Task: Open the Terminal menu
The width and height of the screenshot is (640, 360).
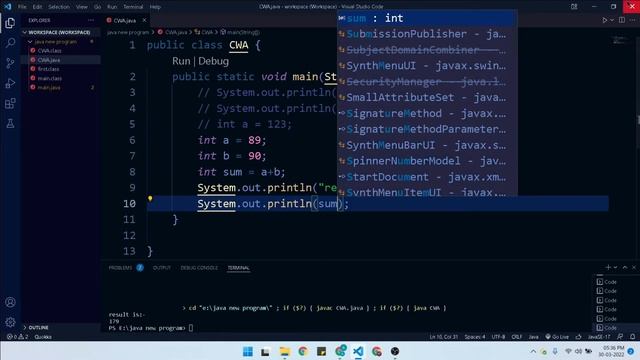Action: pos(133,7)
